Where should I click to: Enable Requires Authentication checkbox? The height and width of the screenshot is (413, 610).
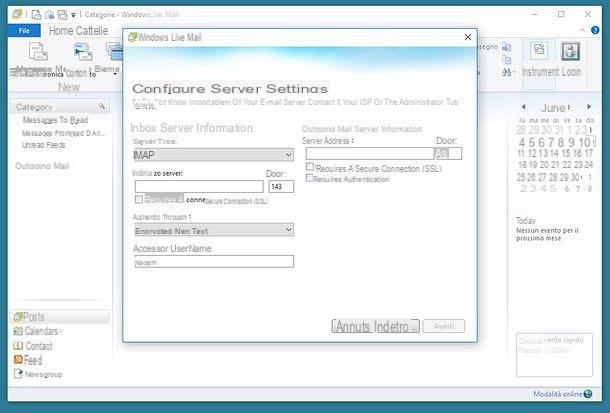310,178
